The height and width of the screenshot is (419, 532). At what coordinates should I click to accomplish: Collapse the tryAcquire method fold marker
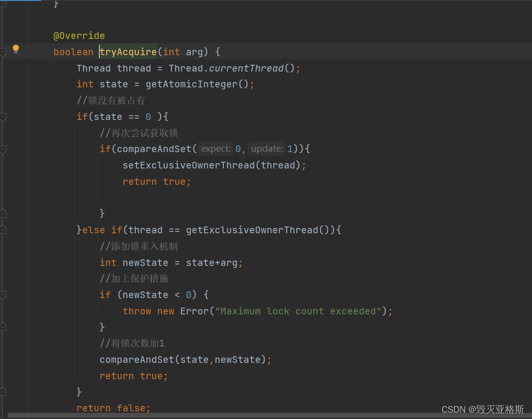click(3, 52)
